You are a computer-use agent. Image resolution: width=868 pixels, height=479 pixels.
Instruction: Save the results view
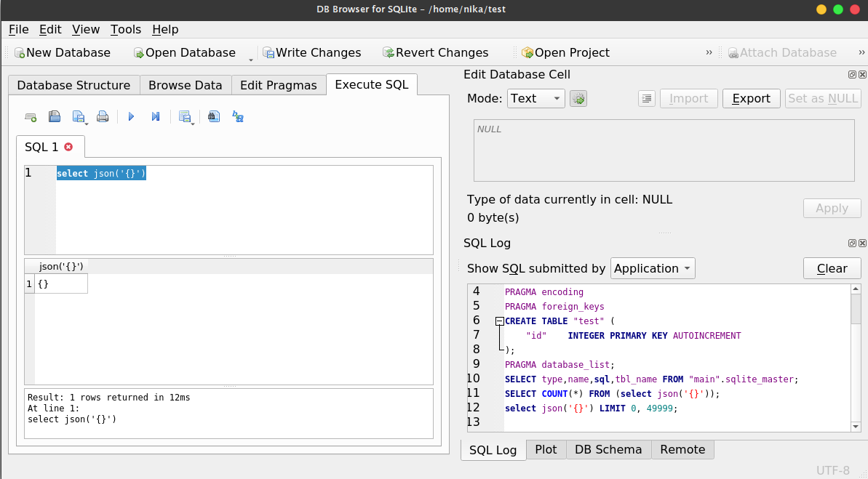pyautogui.click(x=184, y=115)
